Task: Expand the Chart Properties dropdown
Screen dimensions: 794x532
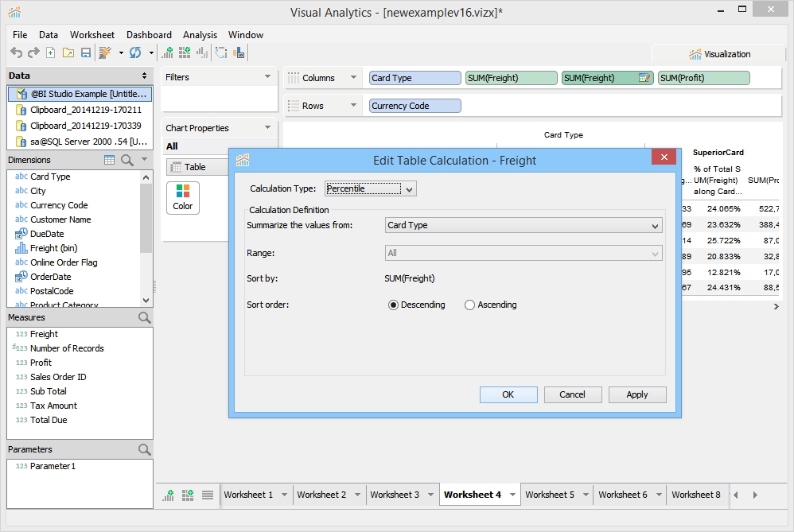Action: pos(267,127)
